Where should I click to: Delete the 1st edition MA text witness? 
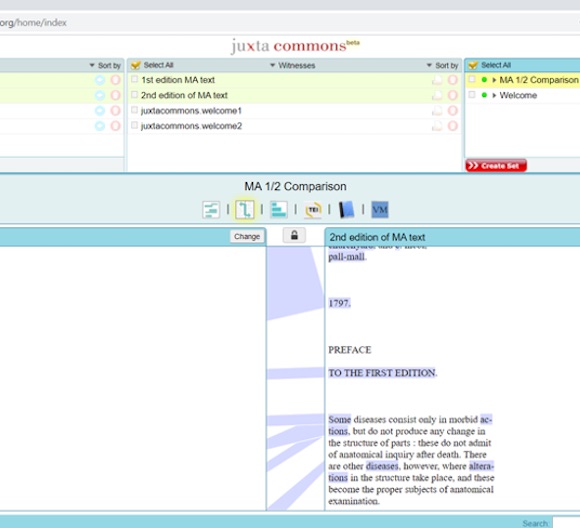[x=453, y=80]
